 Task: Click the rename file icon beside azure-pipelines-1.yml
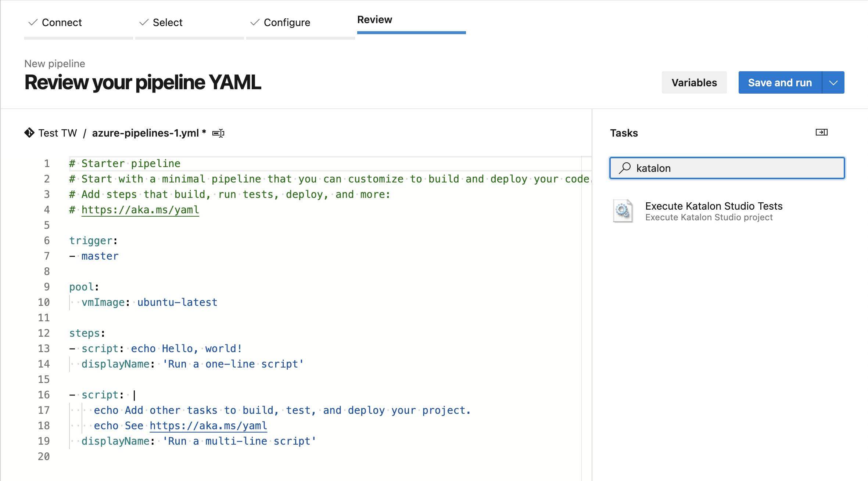[x=218, y=133]
